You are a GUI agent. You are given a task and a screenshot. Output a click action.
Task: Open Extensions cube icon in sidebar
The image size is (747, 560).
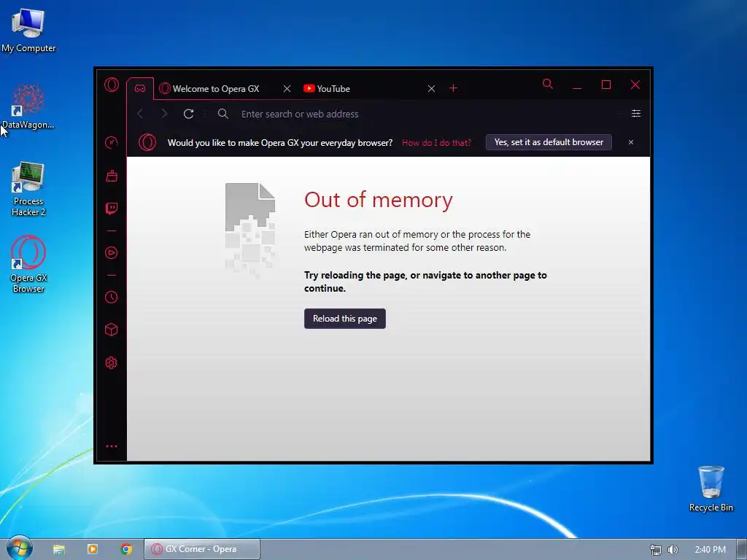click(x=112, y=330)
